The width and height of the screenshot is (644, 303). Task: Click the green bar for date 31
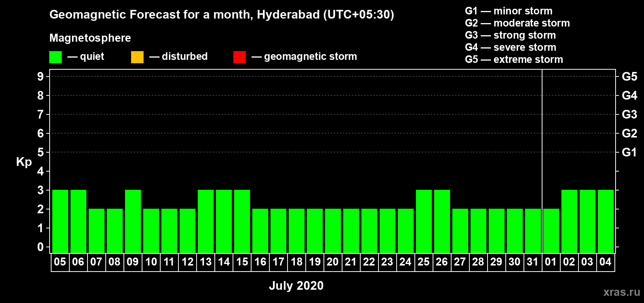pos(533,231)
